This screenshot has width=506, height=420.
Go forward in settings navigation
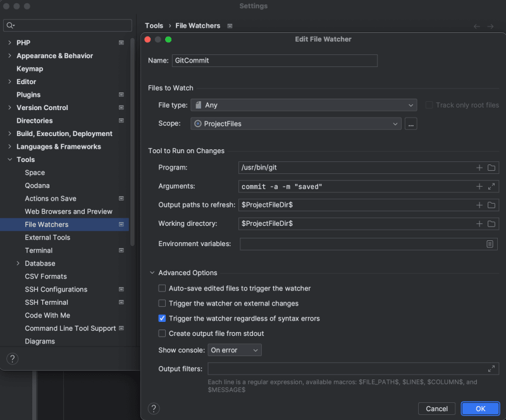(490, 26)
